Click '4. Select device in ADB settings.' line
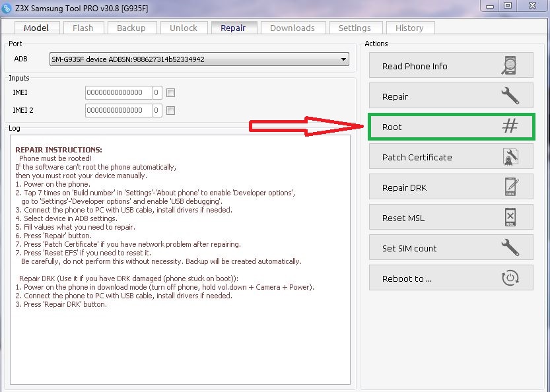 66,218
